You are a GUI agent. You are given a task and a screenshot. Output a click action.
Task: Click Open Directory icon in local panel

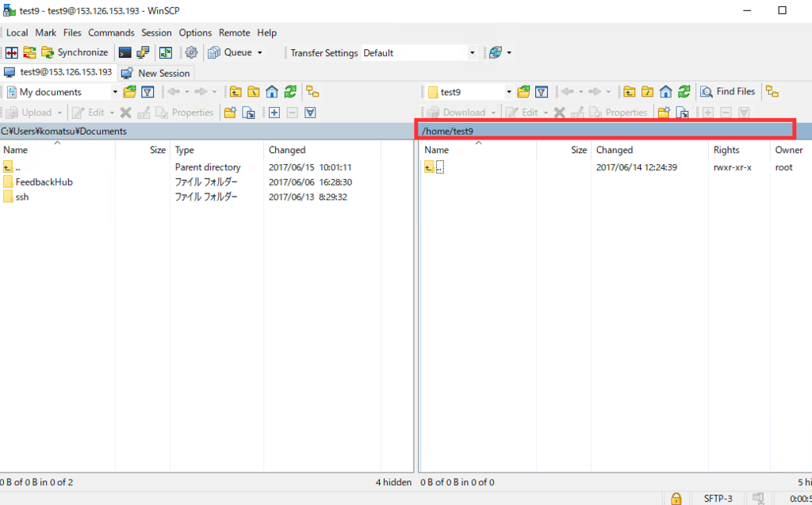(129, 92)
